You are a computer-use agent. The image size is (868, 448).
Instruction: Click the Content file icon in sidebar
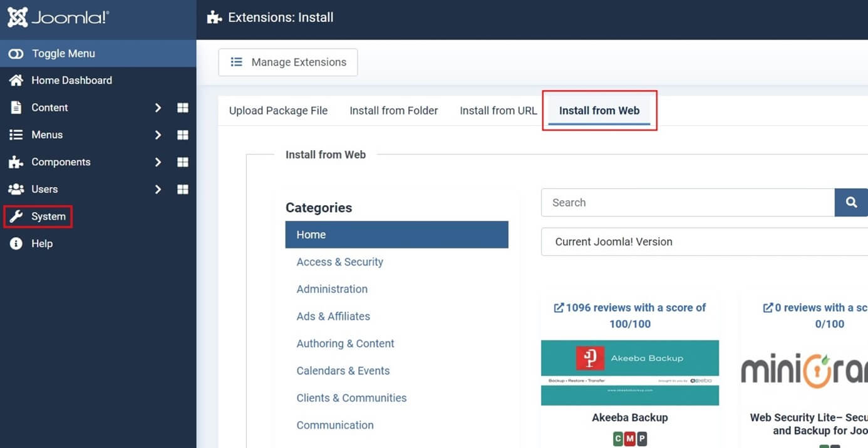click(x=16, y=108)
